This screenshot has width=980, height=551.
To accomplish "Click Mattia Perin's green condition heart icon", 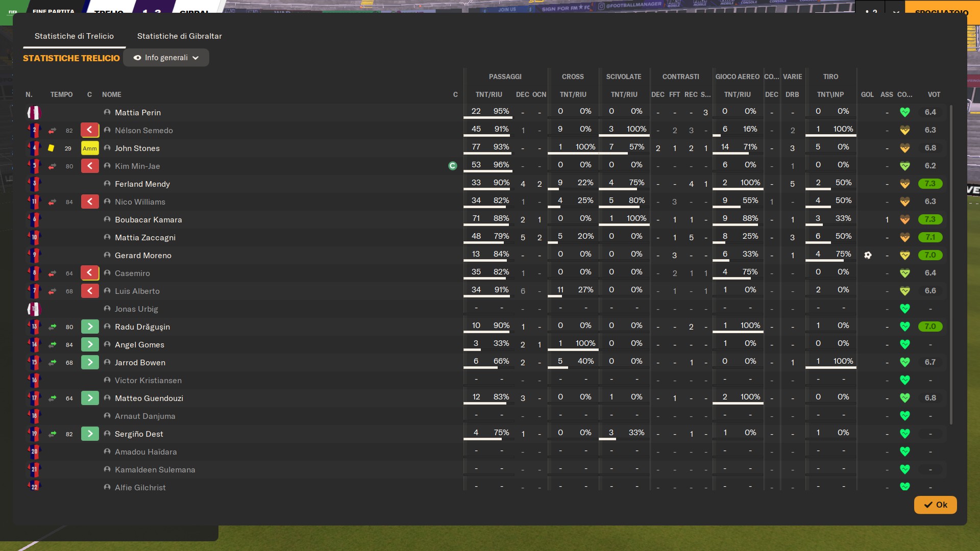I will click(x=904, y=112).
